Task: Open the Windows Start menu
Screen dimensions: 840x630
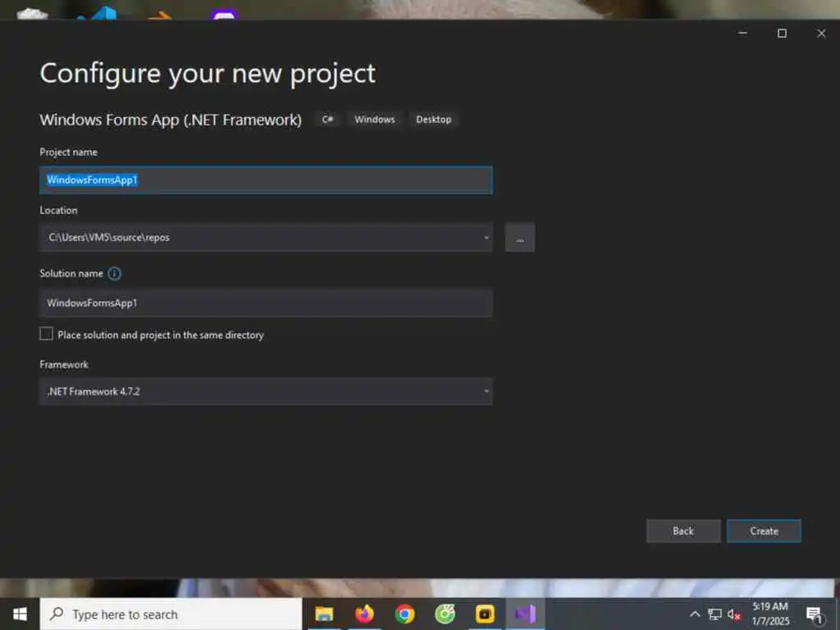Action: coord(20,614)
